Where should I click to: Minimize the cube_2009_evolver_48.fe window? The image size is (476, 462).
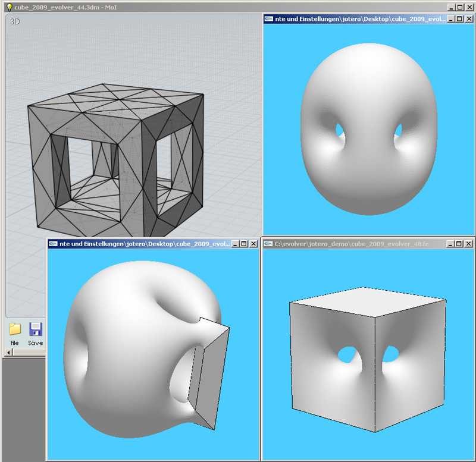tap(450, 244)
